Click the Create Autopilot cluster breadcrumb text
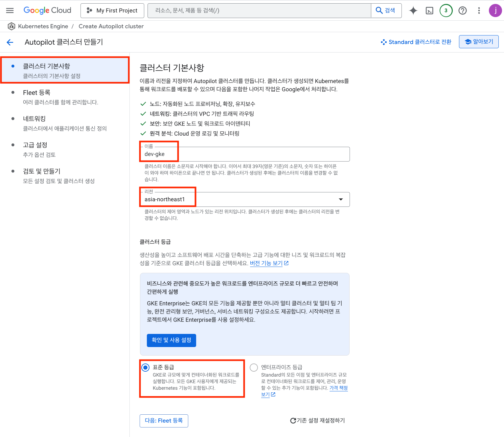This screenshot has height=437, width=504. [111, 26]
